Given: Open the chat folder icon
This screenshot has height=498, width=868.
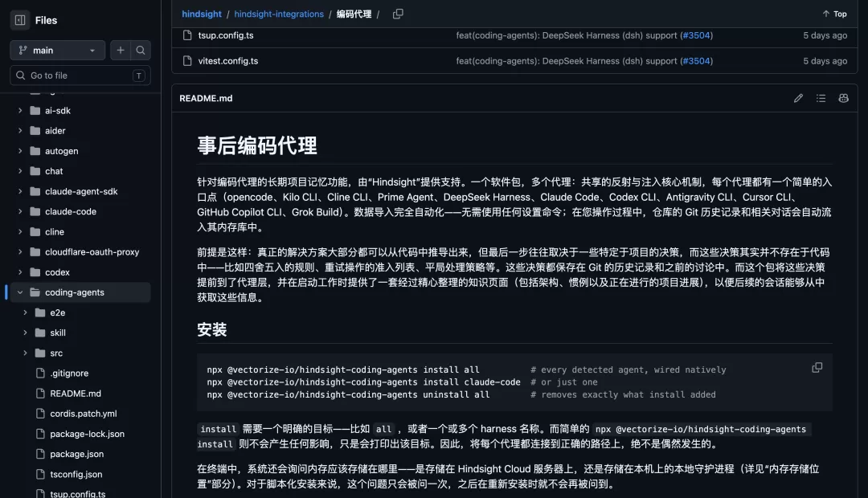Looking at the screenshot, I should [35, 171].
